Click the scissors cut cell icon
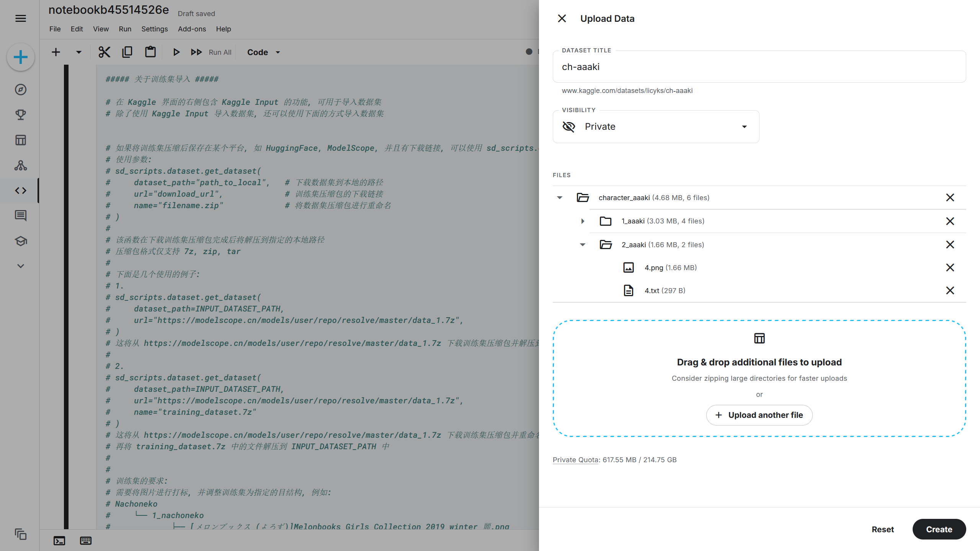 point(104,52)
